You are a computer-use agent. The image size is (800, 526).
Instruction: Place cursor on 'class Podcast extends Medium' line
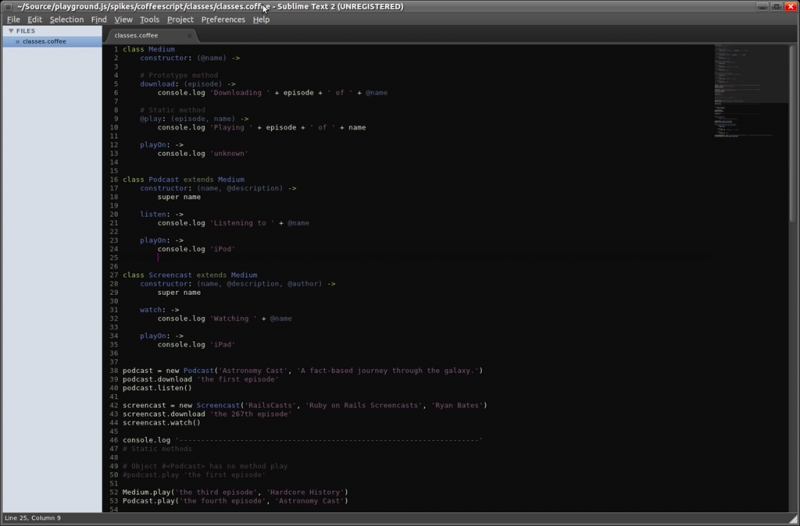pos(183,179)
